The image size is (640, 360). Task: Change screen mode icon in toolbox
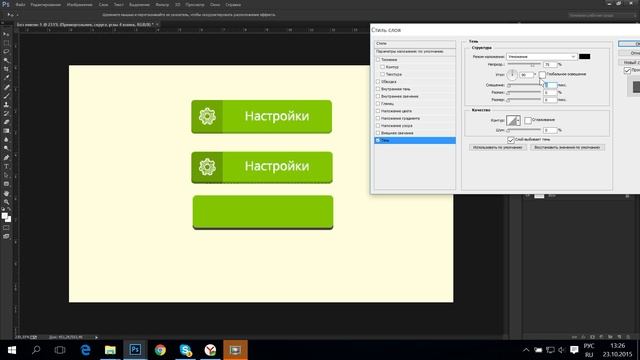[6, 236]
